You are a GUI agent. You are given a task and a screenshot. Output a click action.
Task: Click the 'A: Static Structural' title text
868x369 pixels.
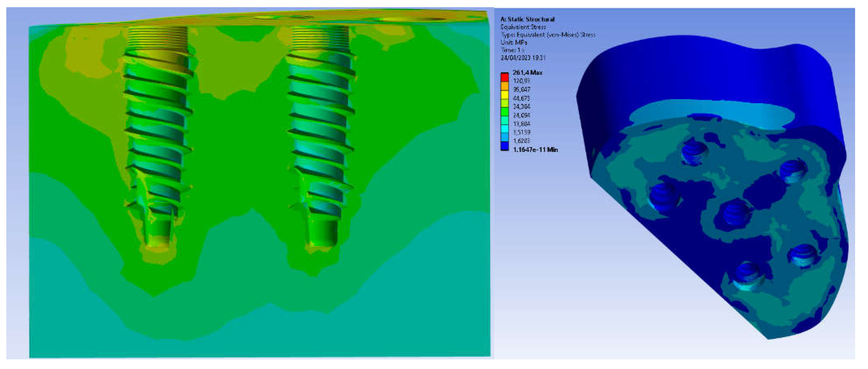pyautogui.click(x=527, y=19)
